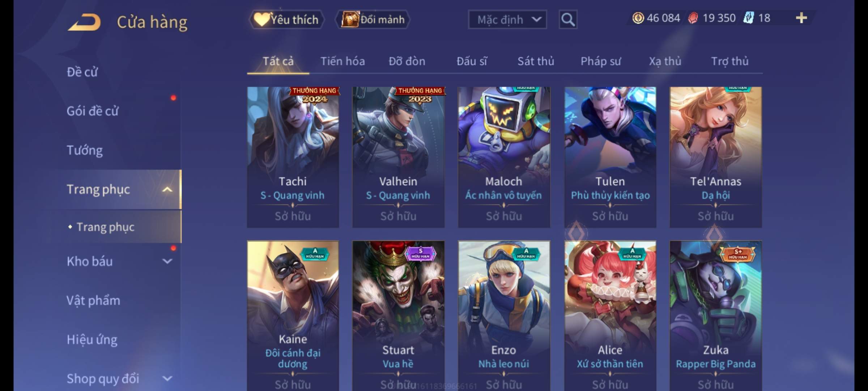Open Yêu thích favorites heart button
The height and width of the screenshot is (391, 868).
point(286,20)
